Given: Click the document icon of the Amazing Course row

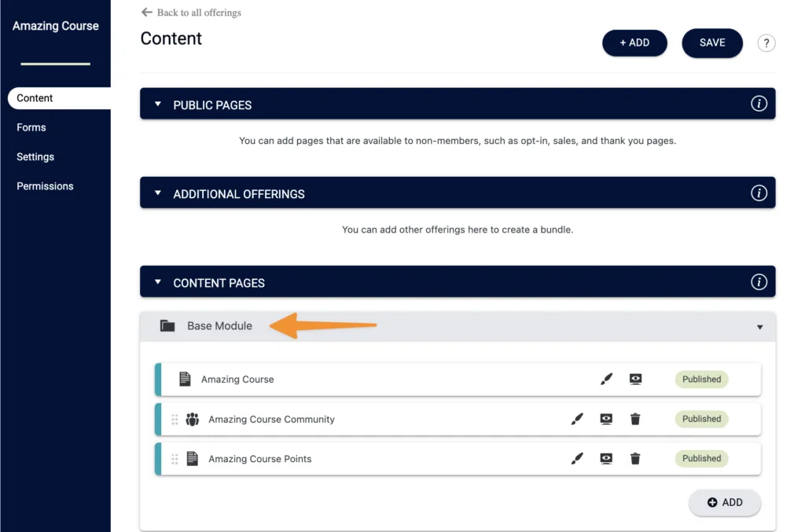Looking at the screenshot, I should 185,379.
